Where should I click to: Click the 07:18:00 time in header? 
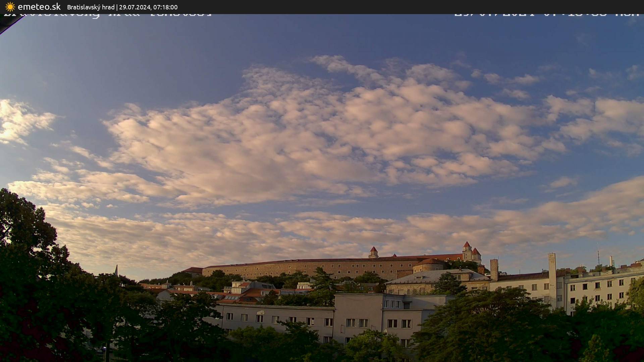pyautogui.click(x=165, y=7)
